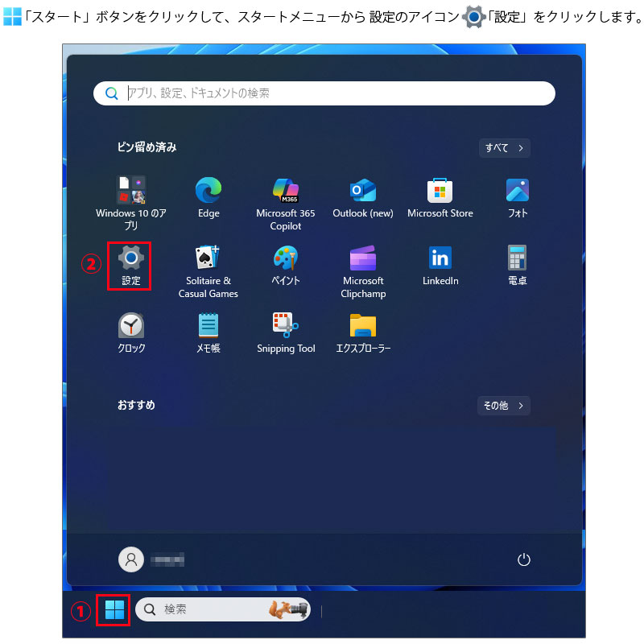Click the おすすめ heading text
Screen dimensions: 644x644
coord(136,405)
